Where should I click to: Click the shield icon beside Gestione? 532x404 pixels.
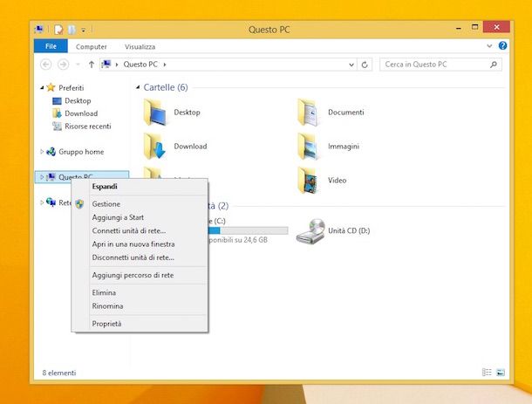pos(79,203)
